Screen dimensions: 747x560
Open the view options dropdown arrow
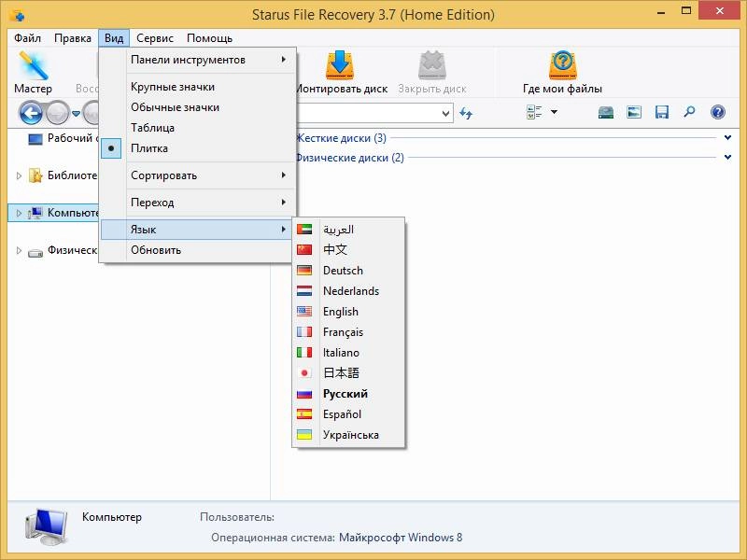[x=554, y=112]
